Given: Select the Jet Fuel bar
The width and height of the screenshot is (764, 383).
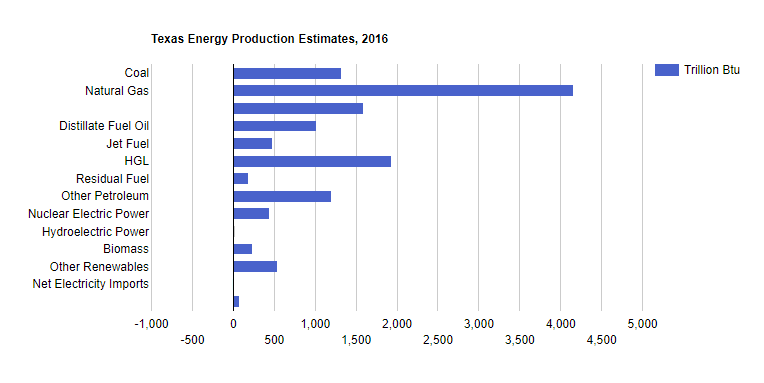Looking at the screenshot, I should click(x=253, y=143).
